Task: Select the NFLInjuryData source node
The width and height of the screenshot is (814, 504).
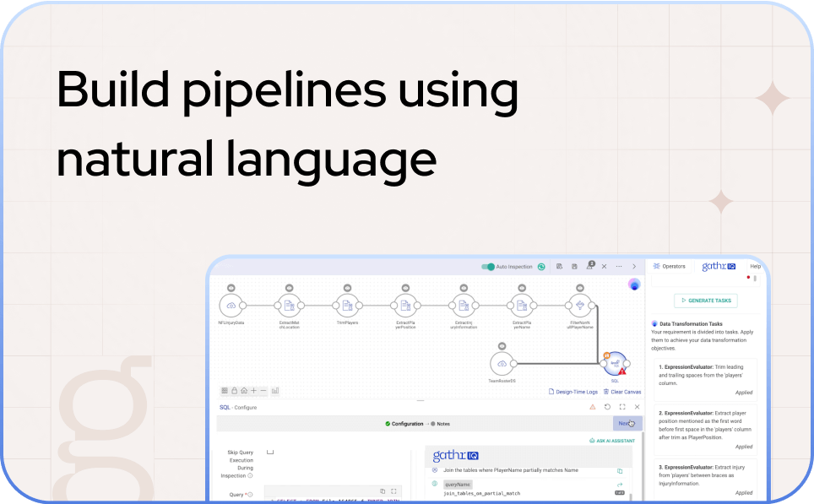Action: tap(231, 306)
